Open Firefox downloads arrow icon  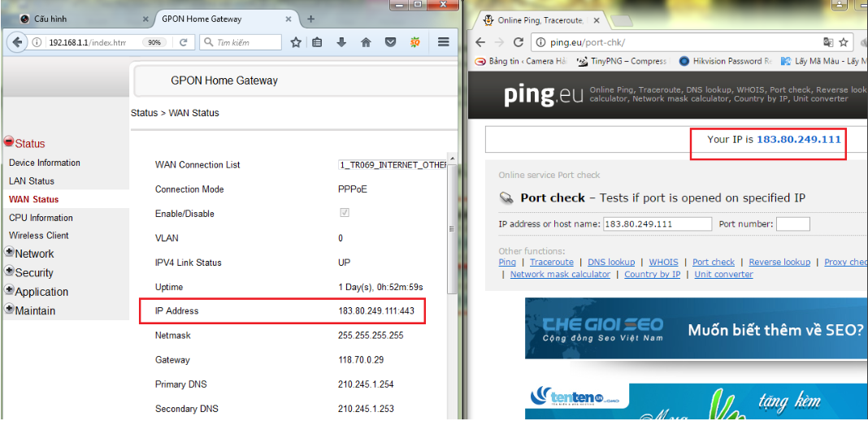pos(341,42)
